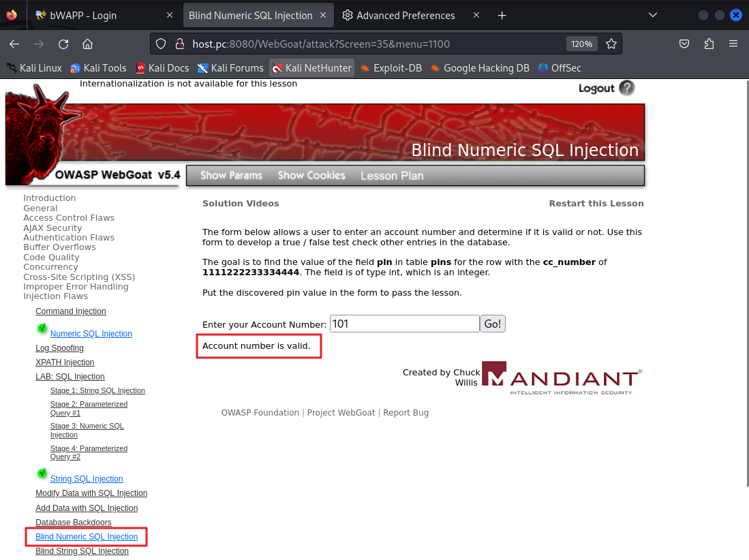
Task: Open Modify Data with SQL Injection
Action: point(91,493)
